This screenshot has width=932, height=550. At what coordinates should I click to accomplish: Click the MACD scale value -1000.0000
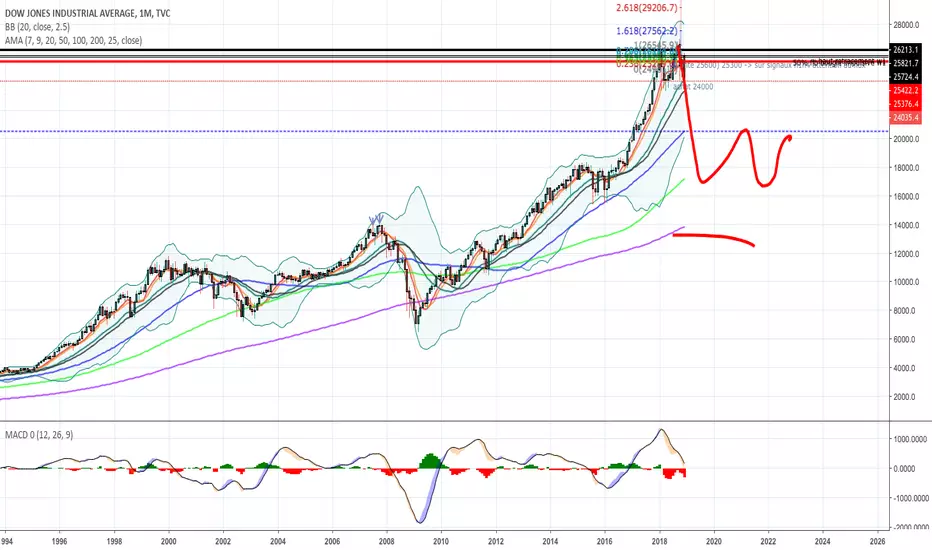coord(909,498)
